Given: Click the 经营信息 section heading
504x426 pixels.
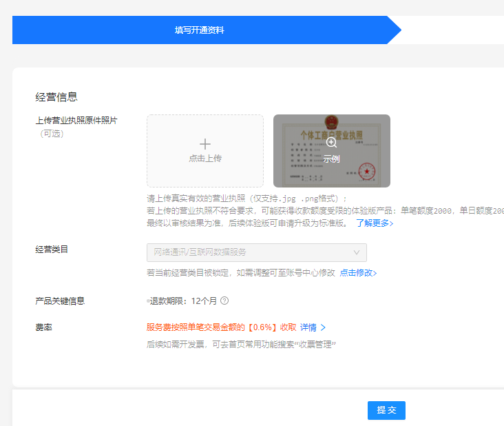Looking at the screenshot, I should [x=56, y=97].
